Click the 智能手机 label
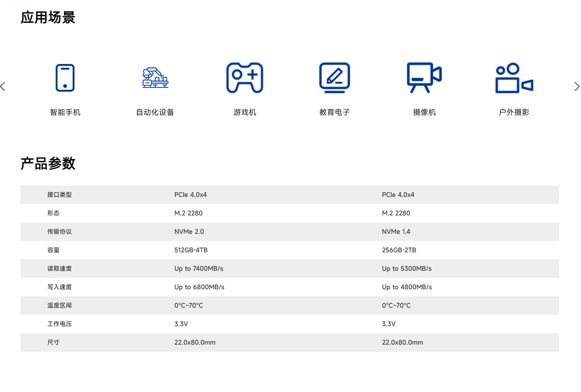Screen dimensions: 581x392 click(65, 112)
